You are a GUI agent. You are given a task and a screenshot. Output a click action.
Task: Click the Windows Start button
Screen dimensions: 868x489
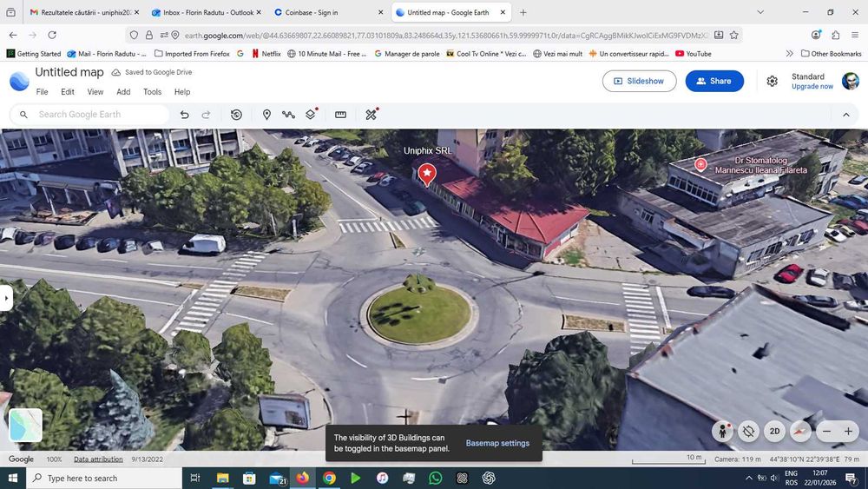13,478
